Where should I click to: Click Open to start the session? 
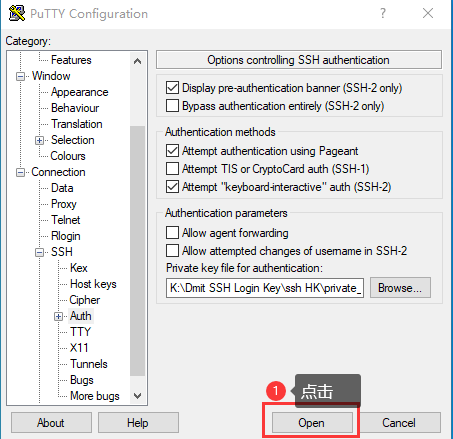[x=312, y=423]
